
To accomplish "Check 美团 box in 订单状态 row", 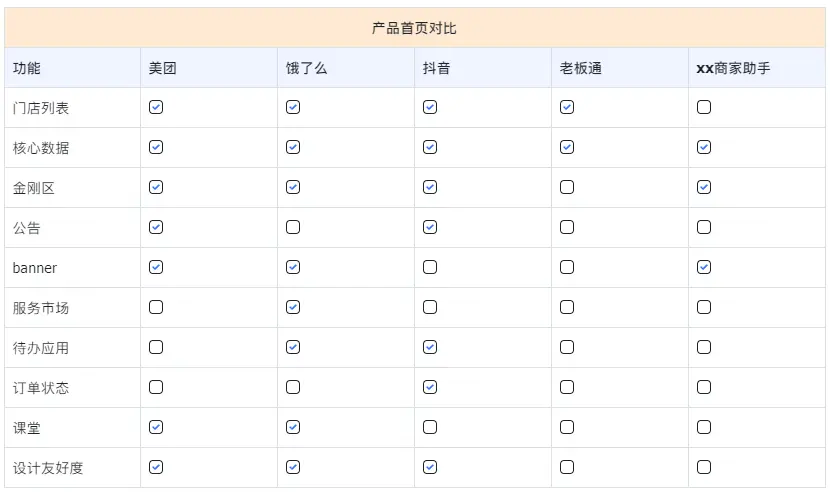I will 156,387.
